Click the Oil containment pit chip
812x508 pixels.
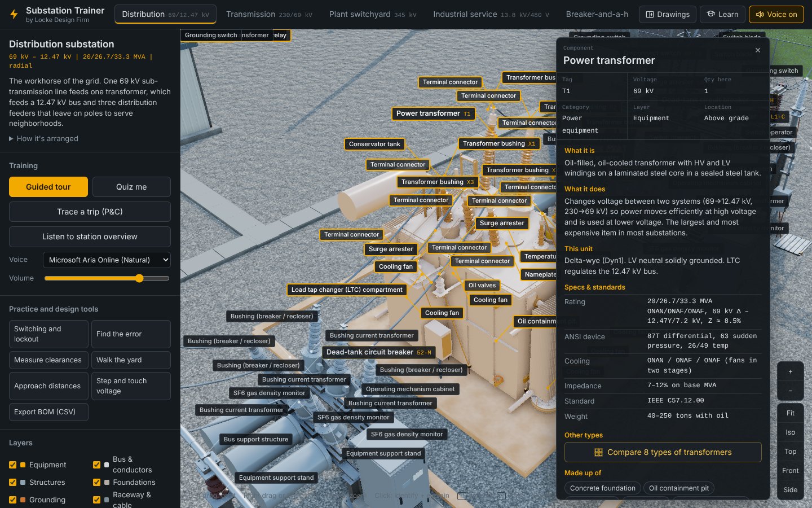point(679,488)
